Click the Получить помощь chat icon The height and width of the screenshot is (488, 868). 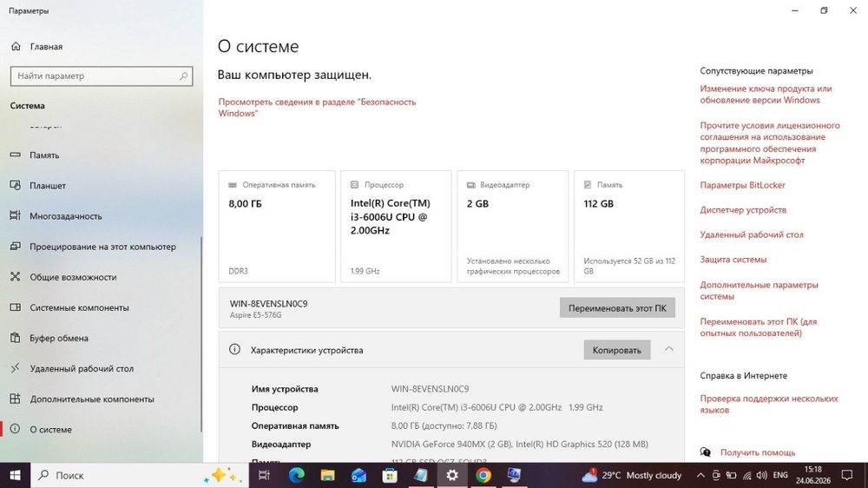[705, 452]
